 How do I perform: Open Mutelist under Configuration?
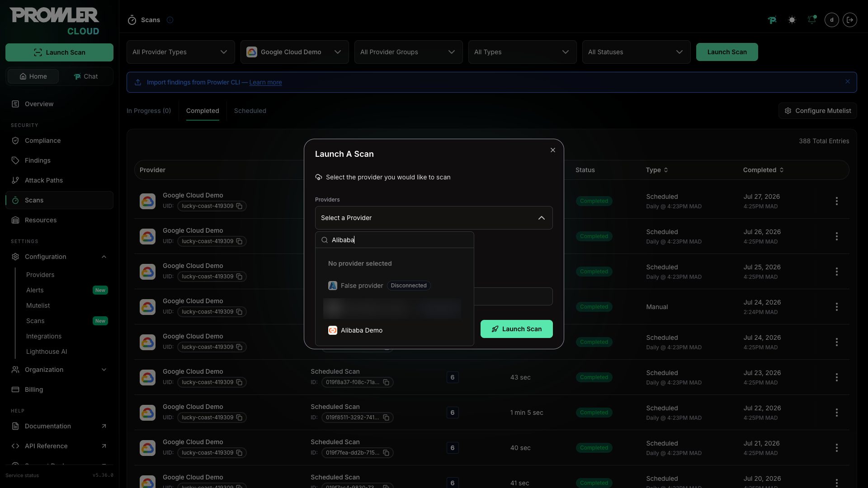coord(38,305)
